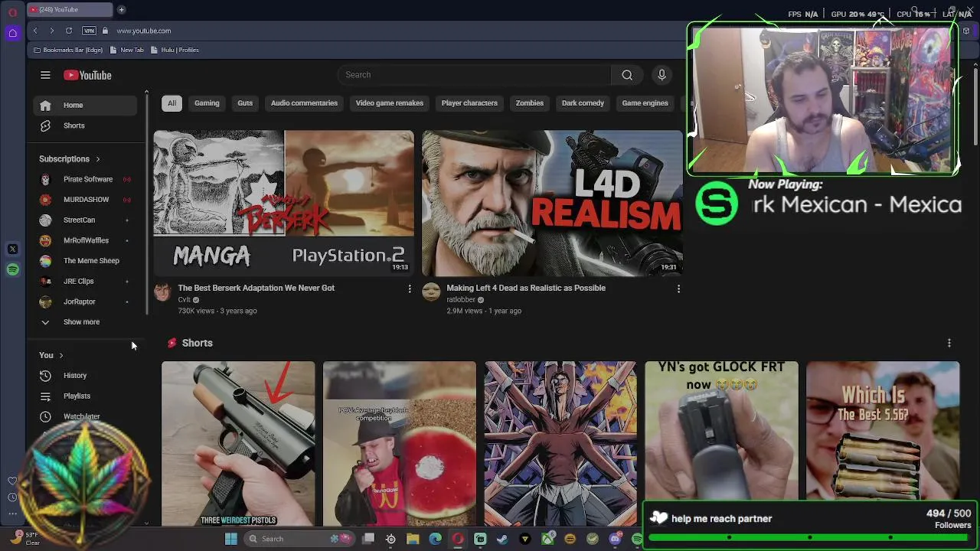980x551 pixels.
Task: Open The Meme Sheep subscription
Action: (x=86, y=261)
